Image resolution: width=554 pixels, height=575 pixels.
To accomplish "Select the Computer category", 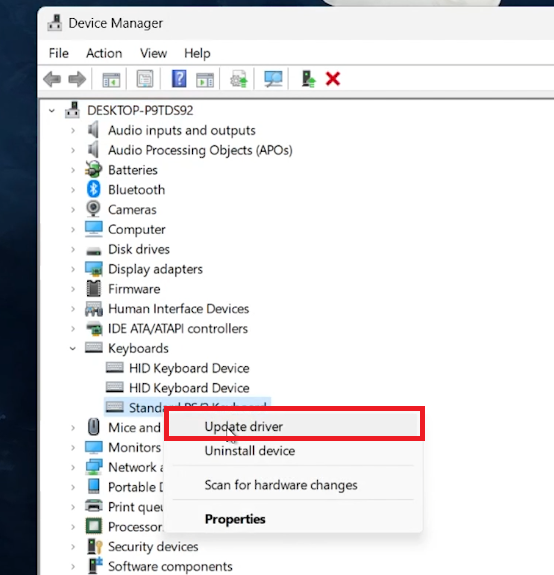I will click(136, 229).
